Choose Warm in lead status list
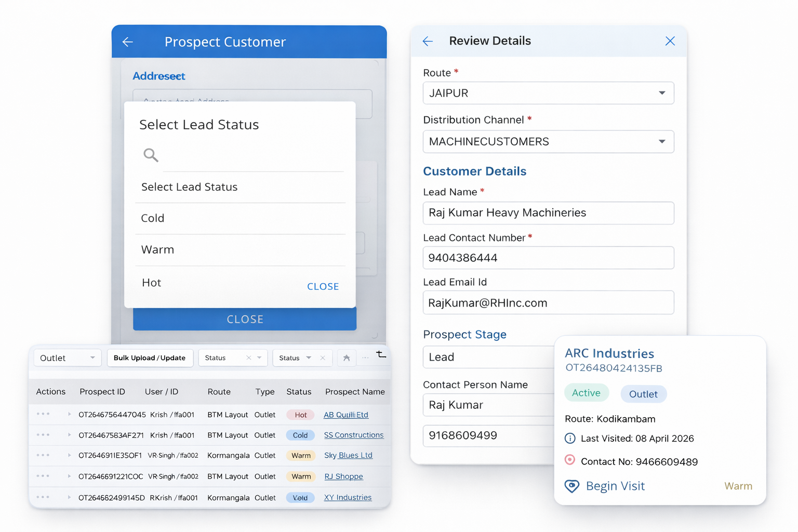 click(x=240, y=250)
